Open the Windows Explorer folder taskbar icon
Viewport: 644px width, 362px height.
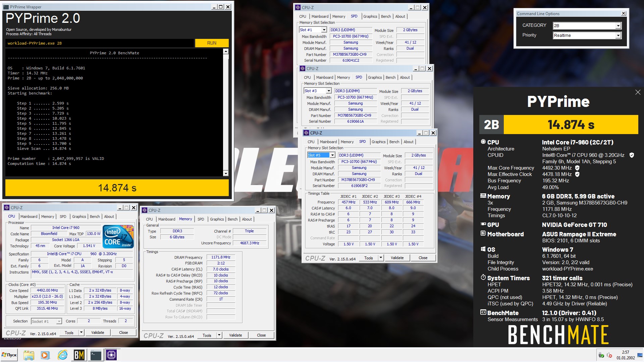coord(29,355)
